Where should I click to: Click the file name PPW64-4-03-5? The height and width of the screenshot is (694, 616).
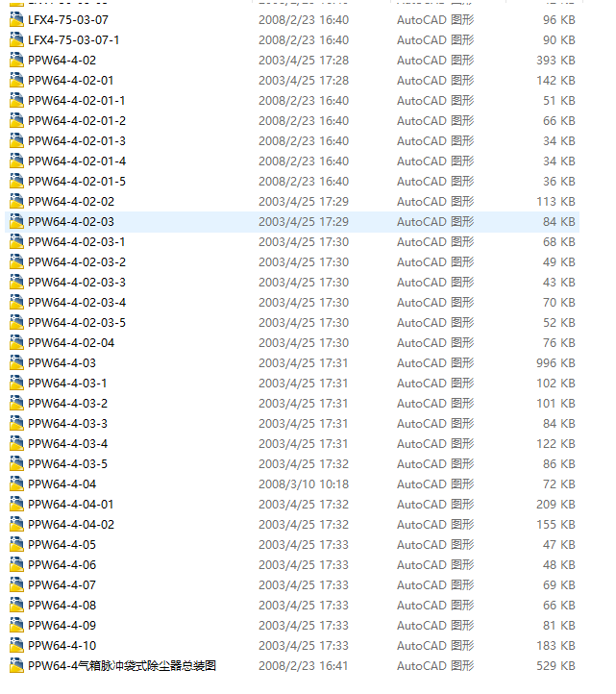click(67, 464)
